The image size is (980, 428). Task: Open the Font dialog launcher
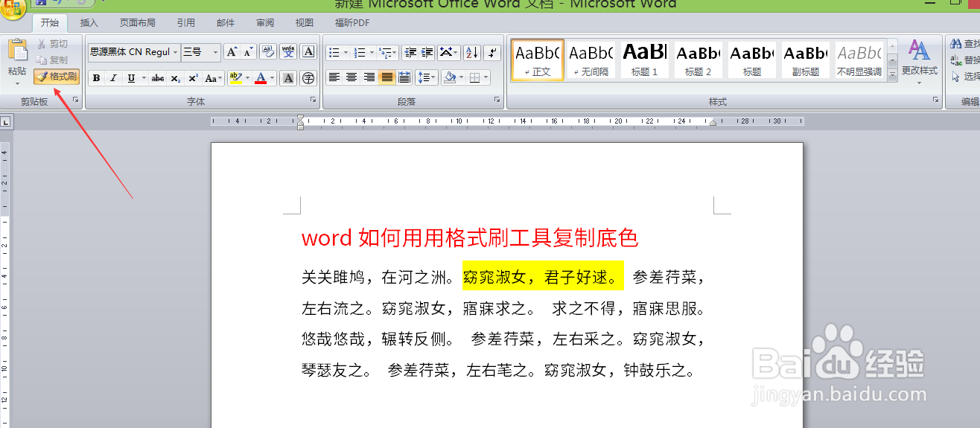coord(313,100)
